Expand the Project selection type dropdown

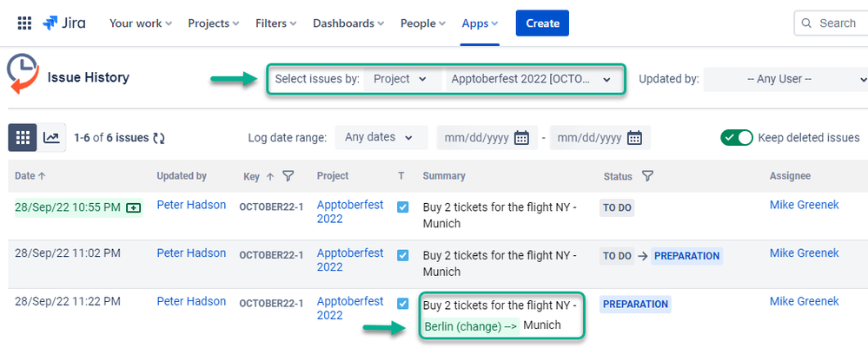pyautogui.click(x=401, y=79)
